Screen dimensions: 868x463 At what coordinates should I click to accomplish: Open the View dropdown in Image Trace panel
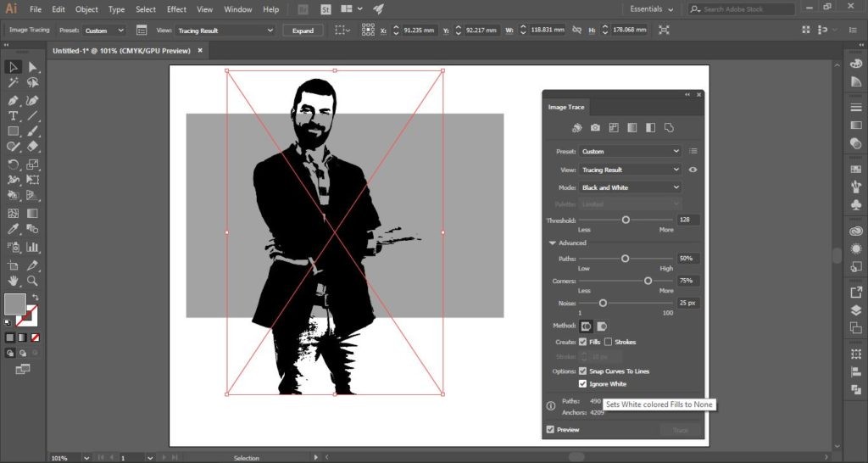[x=630, y=170]
